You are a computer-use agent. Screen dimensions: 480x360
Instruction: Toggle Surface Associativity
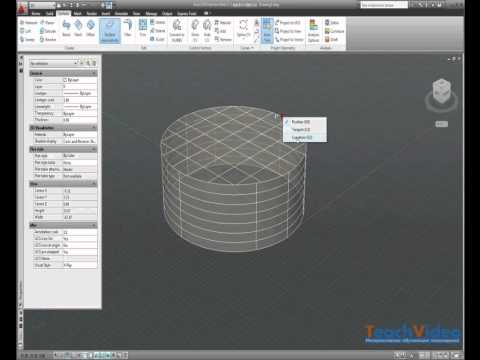tap(110, 31)
